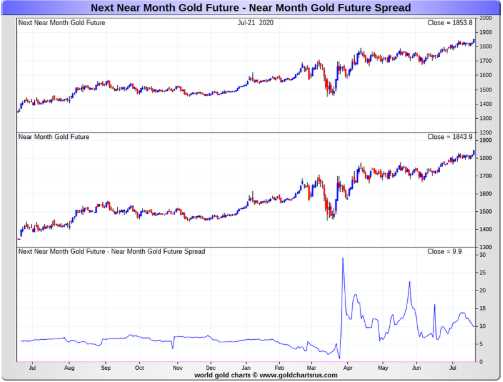Click the Jan label on the time axis
Viewport: 503px width, 382px height.
point(246,368)
